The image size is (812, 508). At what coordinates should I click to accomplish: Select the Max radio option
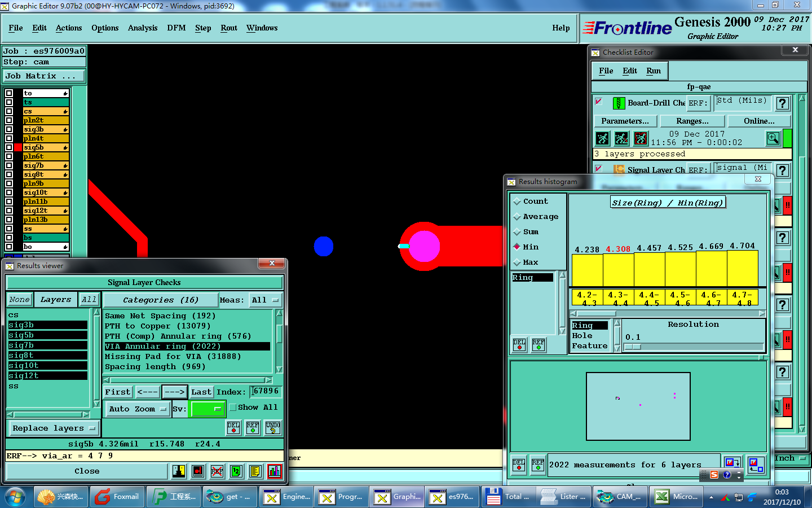point(517,262)
